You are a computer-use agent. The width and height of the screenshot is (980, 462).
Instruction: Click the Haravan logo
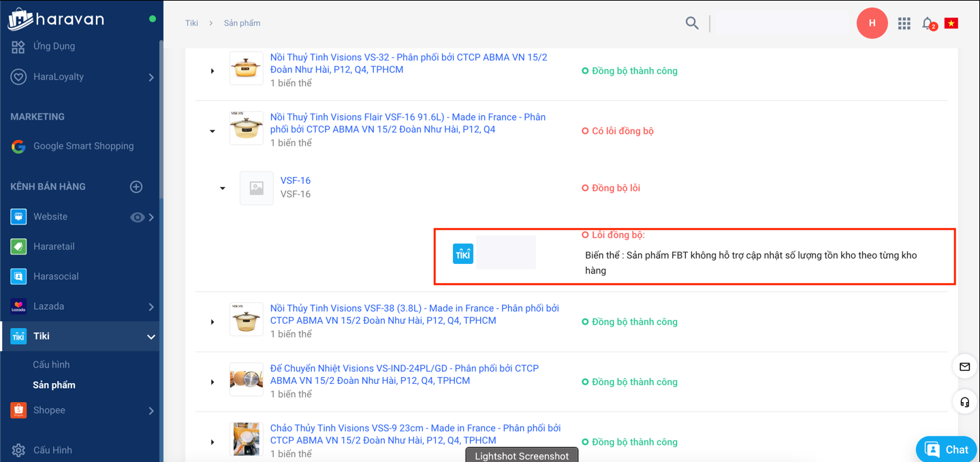pyautogui.click(x=56, y=19)
